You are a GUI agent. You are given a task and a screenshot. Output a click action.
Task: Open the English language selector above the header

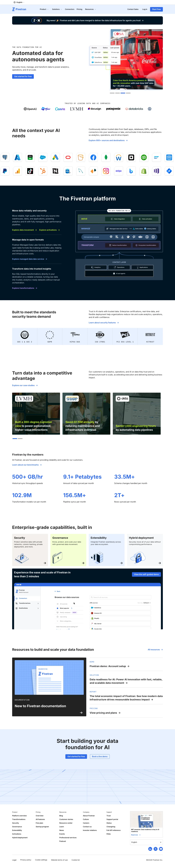point(19,2)
